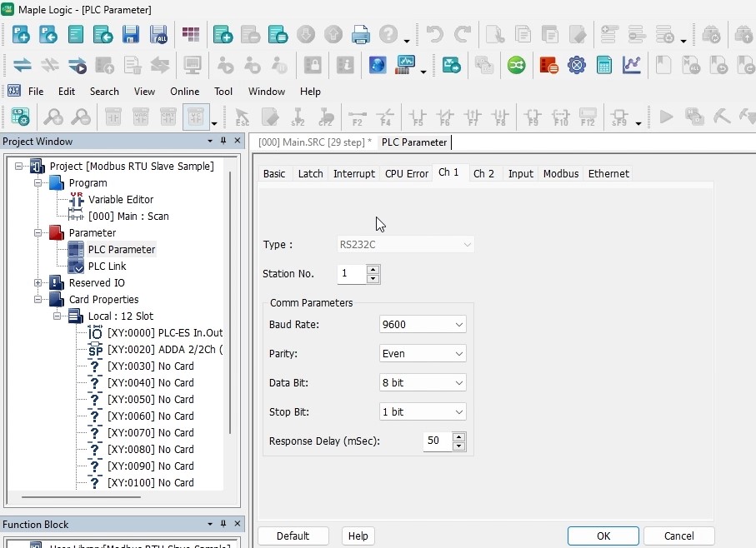
Task: Click the Print toolbar icon
Action: [361, 35]
